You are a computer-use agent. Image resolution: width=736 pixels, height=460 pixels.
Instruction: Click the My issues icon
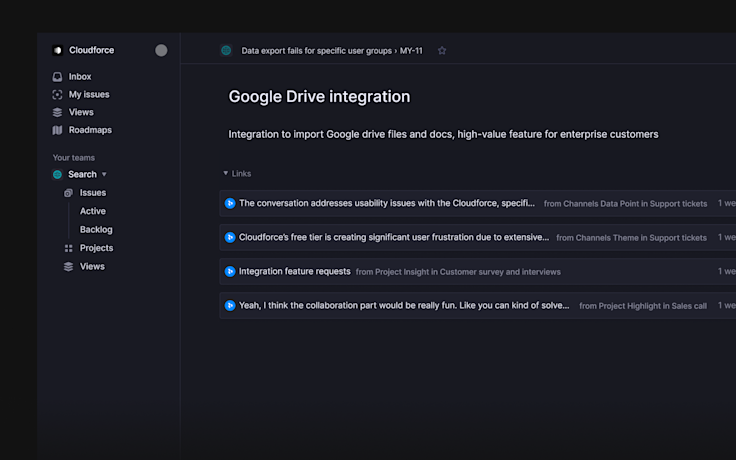(58, 95)
